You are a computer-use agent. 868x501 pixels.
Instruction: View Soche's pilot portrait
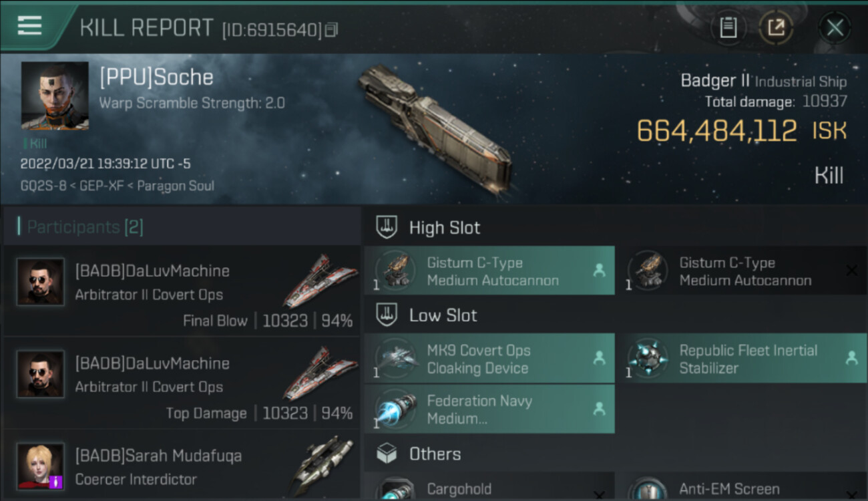point(55,96)
